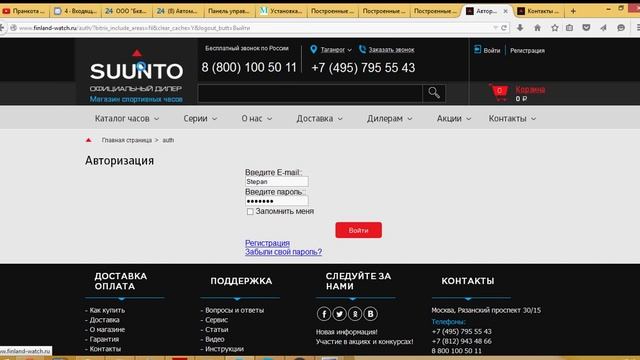
Task: Open the Таганрог city dropdown
Action: click(x=336, y=50)
